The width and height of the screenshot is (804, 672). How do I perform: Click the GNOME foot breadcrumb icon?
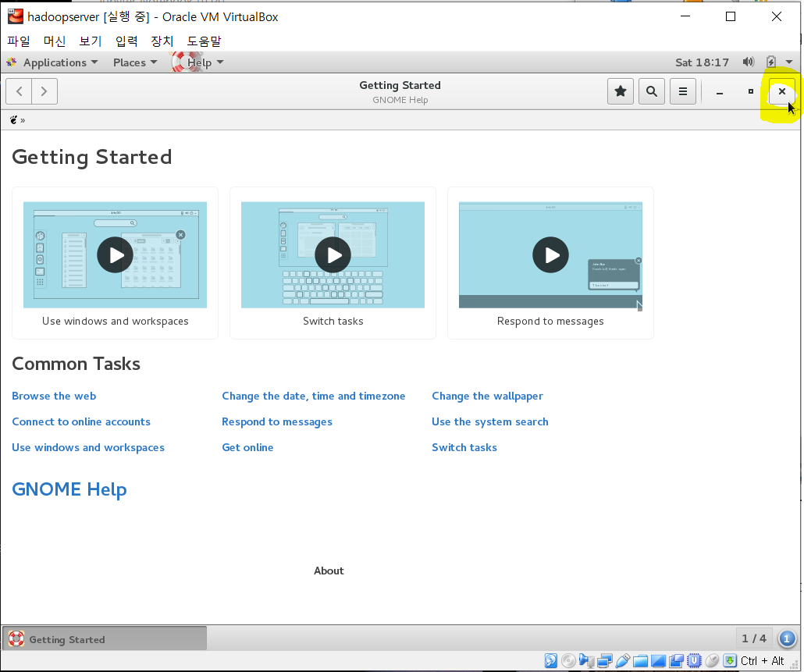coord(13,120)
